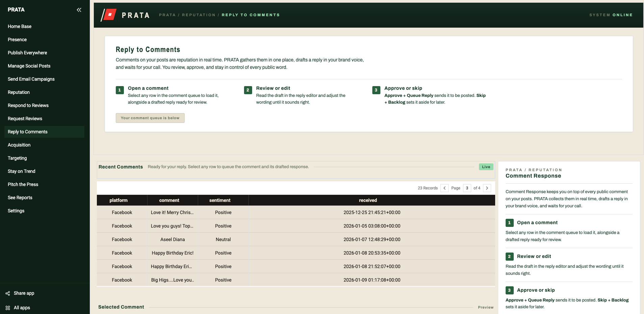Open Request Reviews page
644x314 pixels.
pos(44,119)
